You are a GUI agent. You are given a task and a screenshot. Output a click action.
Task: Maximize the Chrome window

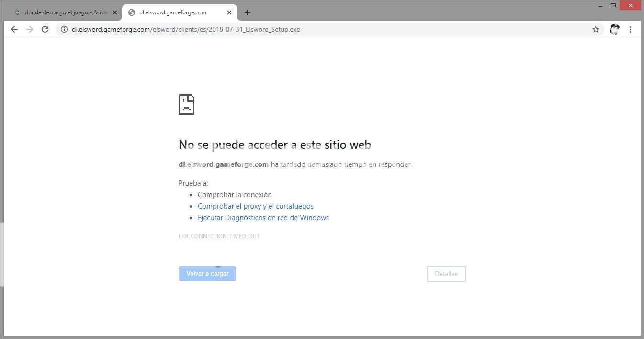[x=613, y=5]
